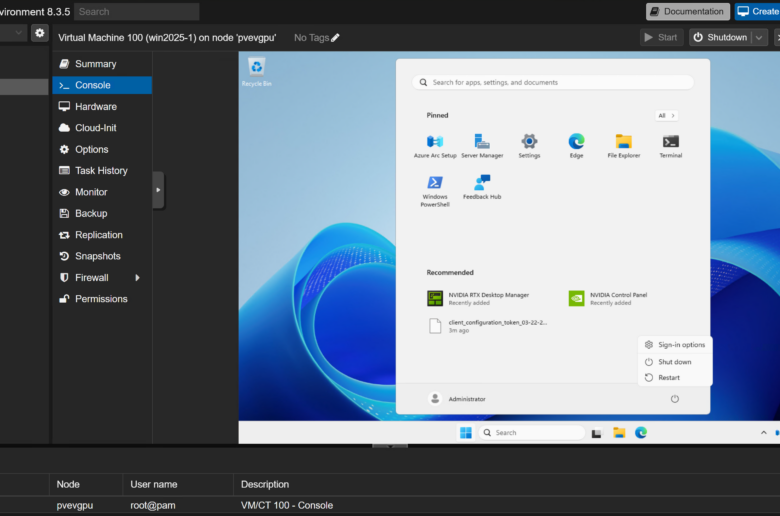The height and width of the screenshot is (516, 780).
Task: Open pinned Settings app
Action: pos(529,146)
